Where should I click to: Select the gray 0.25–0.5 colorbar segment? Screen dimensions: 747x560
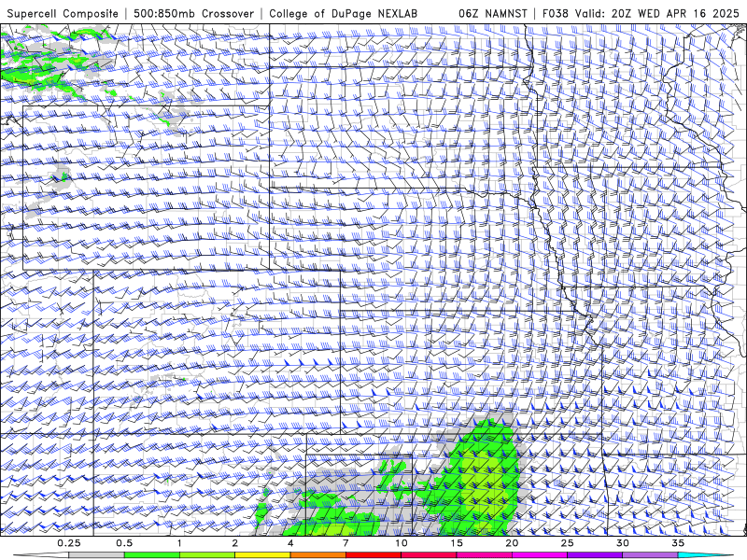[97, 555]
